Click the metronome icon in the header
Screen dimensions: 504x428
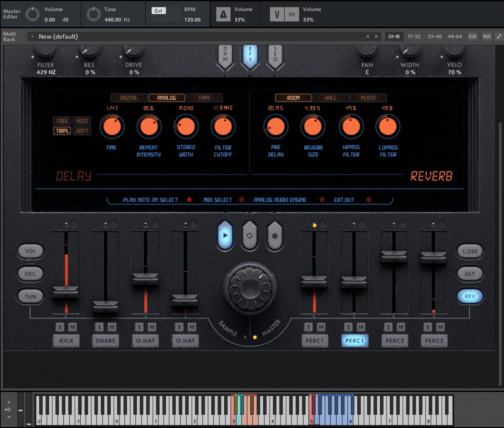pyautogui.click(x=223, y=14)
